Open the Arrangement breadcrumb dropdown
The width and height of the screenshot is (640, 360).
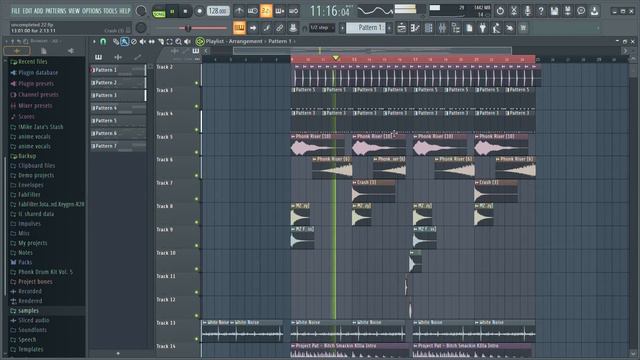coord(245,41)
